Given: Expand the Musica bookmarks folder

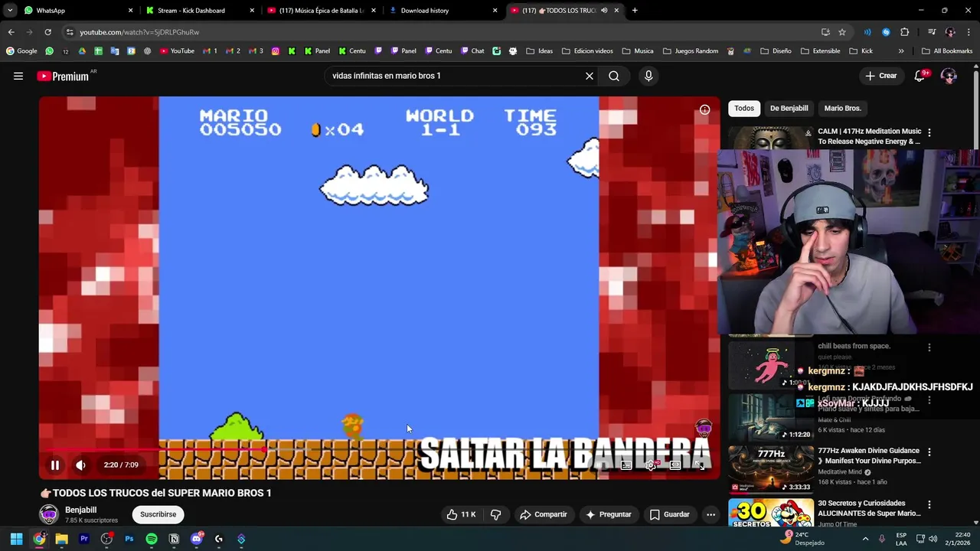Looking at the screenshot, I should pyautogui.click(x=637, y=51).
